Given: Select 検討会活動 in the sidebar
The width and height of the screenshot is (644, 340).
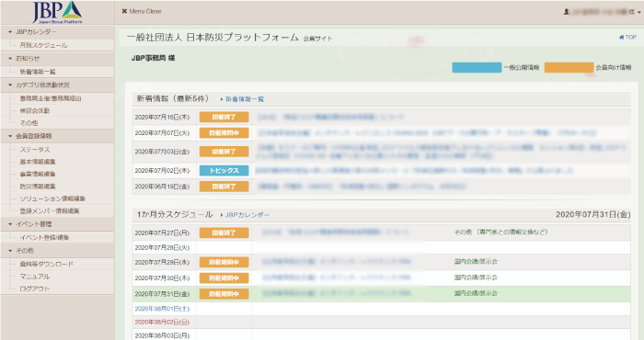Looking at the screenshot, I should pyautogui.click(x=35, y=111).
